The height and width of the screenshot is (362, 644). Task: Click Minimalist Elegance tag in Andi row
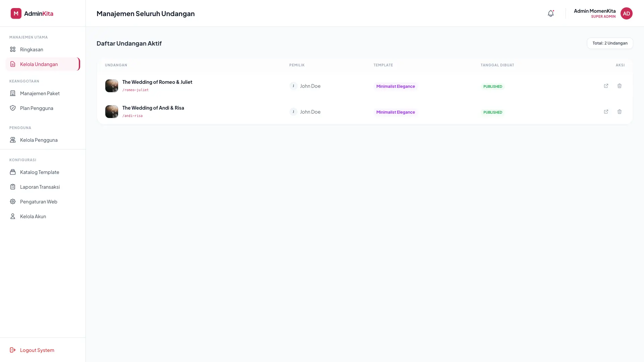coord(395,112)
